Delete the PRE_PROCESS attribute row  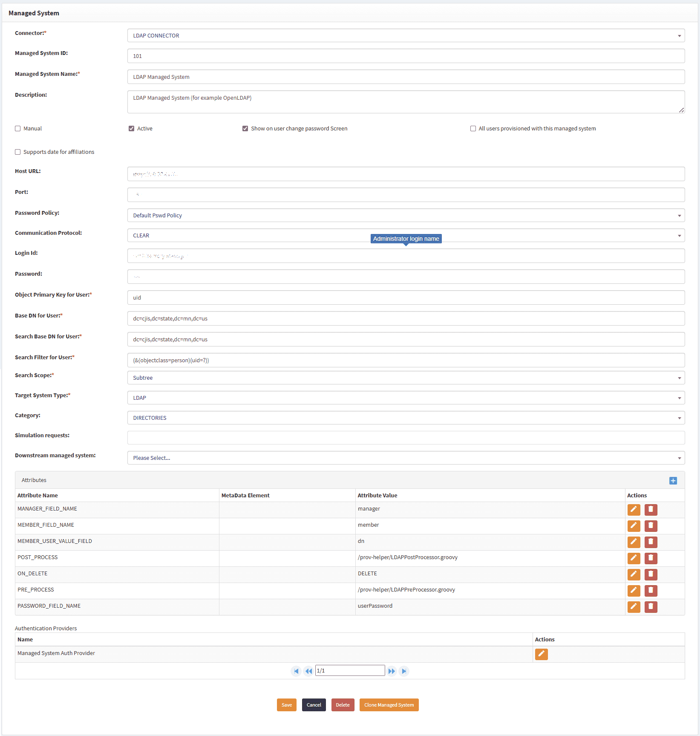651,591
